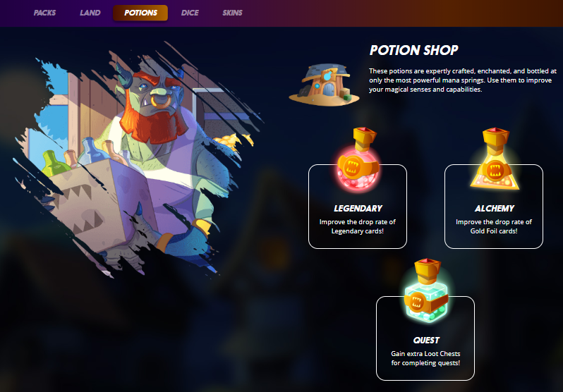Click the yellow Alchemy potion flask icon
This screenshot has width=563, height=392.
click(x=495, y=159)
